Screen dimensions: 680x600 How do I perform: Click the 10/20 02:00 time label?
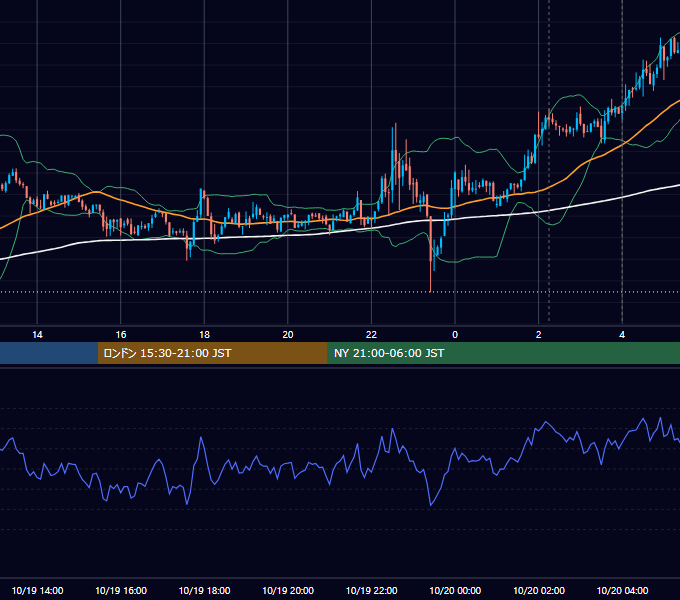(539, 590)
